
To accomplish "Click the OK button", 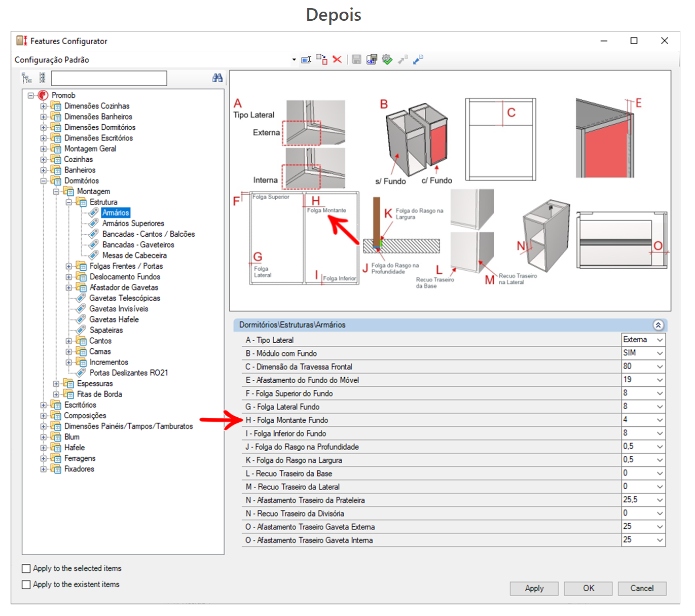I will (588, 588).
